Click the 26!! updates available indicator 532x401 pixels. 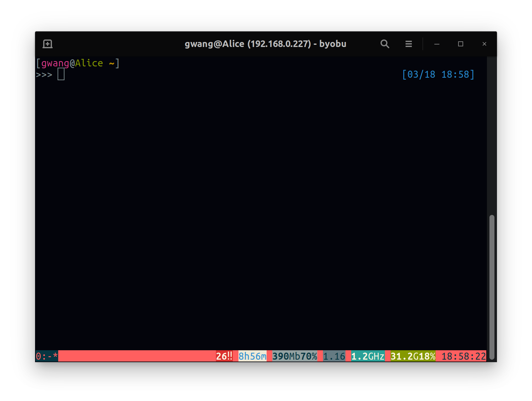click(x=224, y=356)
